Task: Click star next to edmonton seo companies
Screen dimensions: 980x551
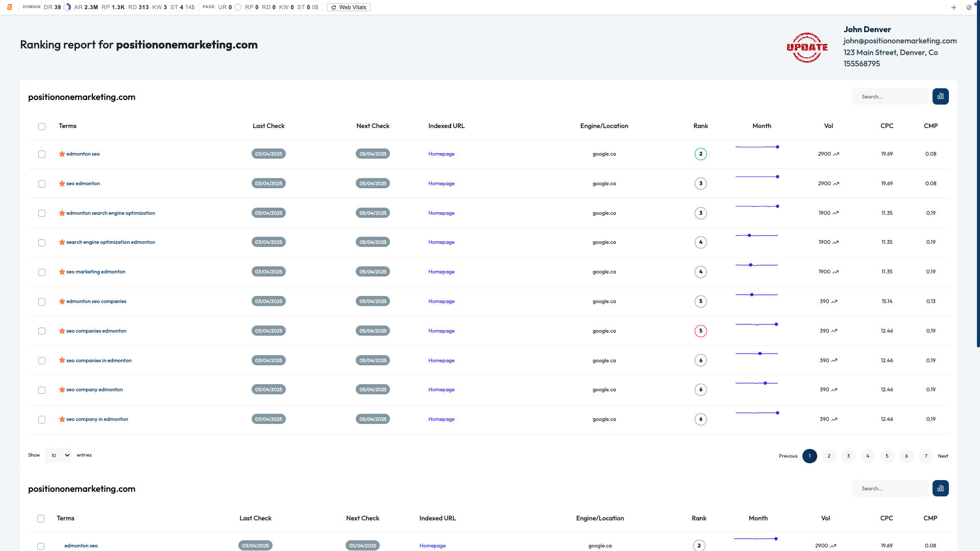Action: pyautogui.click(x=62, y=302)
